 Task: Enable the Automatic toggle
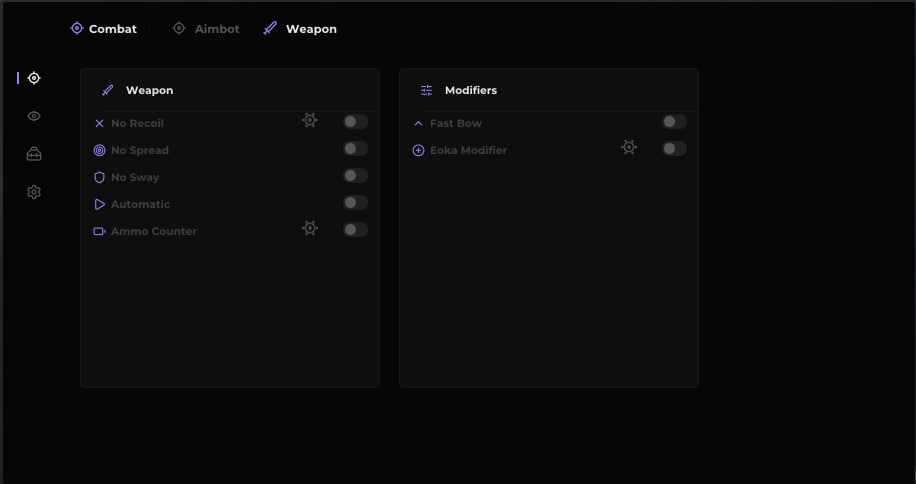tap(355, 203)
